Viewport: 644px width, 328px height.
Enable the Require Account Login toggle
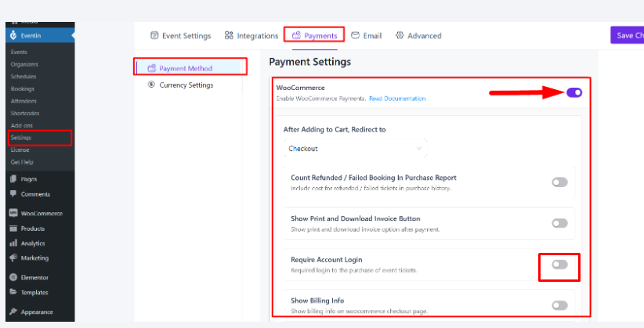click(560, 265)
